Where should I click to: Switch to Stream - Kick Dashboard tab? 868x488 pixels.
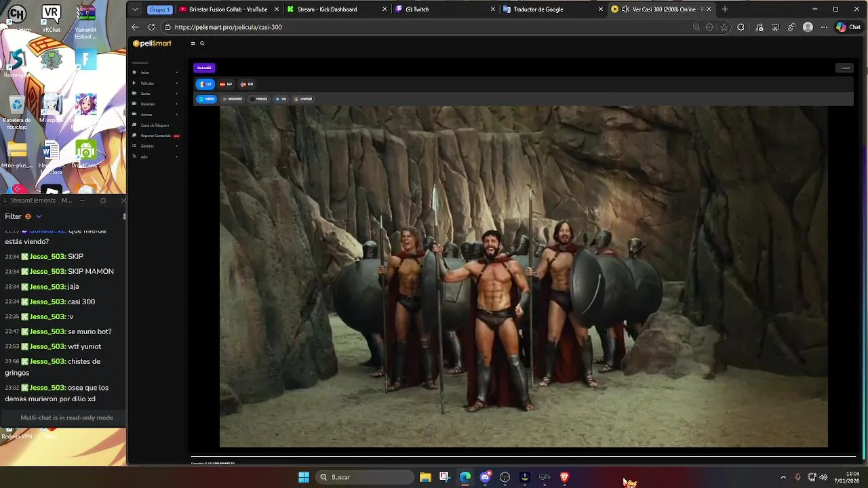click(x=336, y=9)
